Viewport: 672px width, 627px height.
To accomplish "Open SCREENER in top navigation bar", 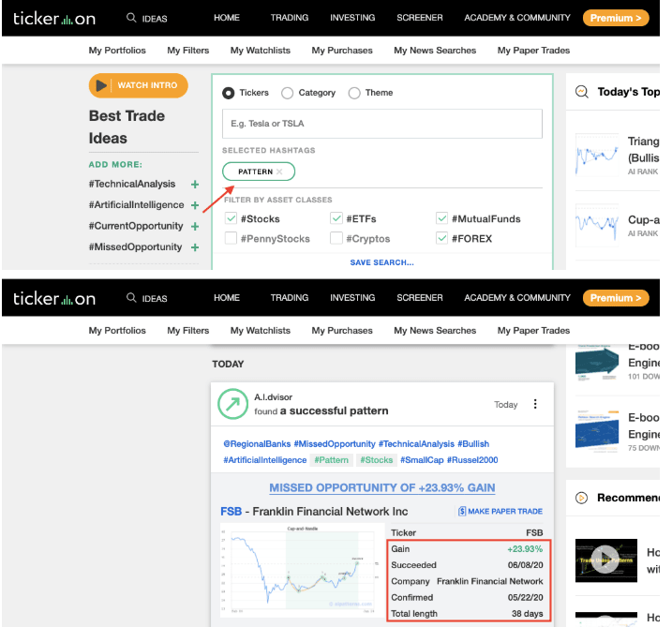I will tap(420, 18).
